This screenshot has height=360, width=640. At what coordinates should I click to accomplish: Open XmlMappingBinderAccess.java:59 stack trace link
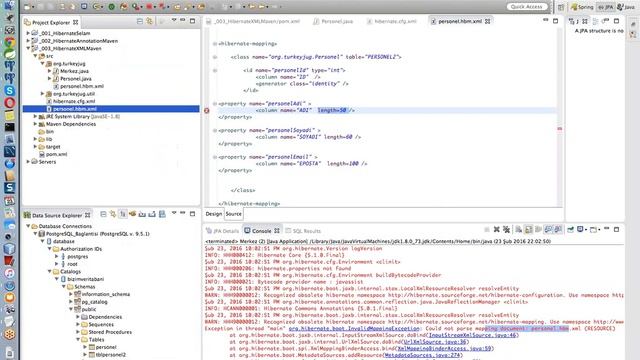click(x=444, y=349)
